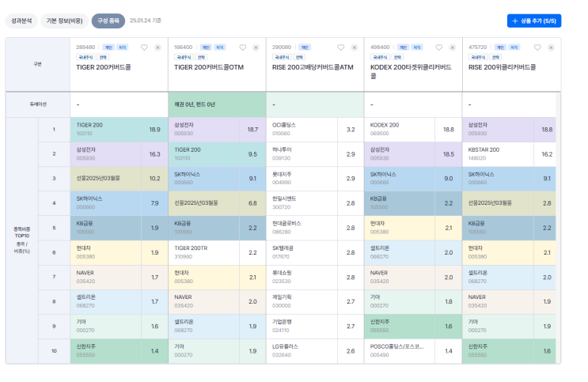Screen dimensions: 588x382
Task: Remove RISE 200위클리커버드콜 with its X icon
Action: pyautogui.click(x=551, y=47)
